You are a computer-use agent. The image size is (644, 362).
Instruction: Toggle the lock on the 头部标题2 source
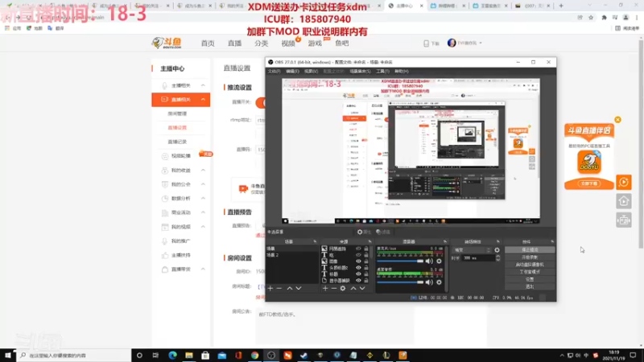coord(366,268)
